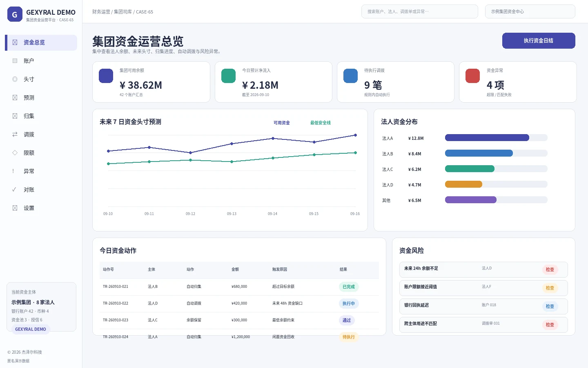
Task: Open the 异常 exclamation icon
Action: 13,171
